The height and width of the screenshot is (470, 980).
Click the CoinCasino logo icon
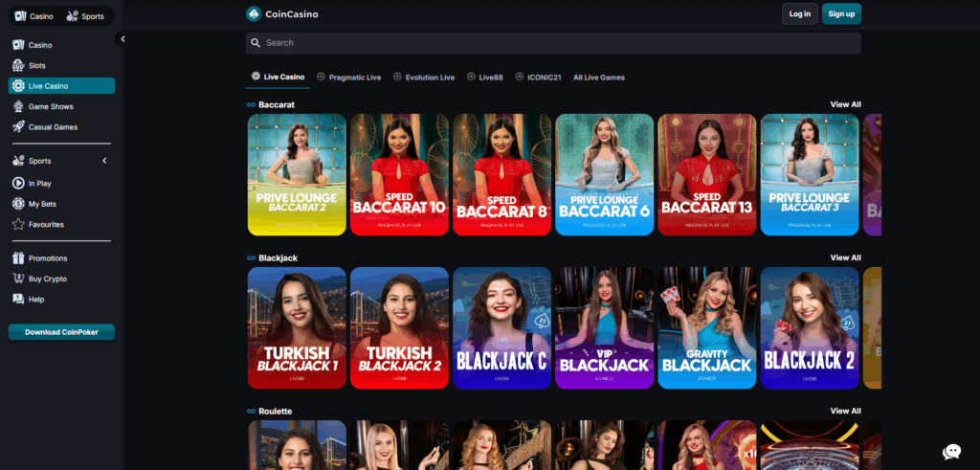[253, 13]
